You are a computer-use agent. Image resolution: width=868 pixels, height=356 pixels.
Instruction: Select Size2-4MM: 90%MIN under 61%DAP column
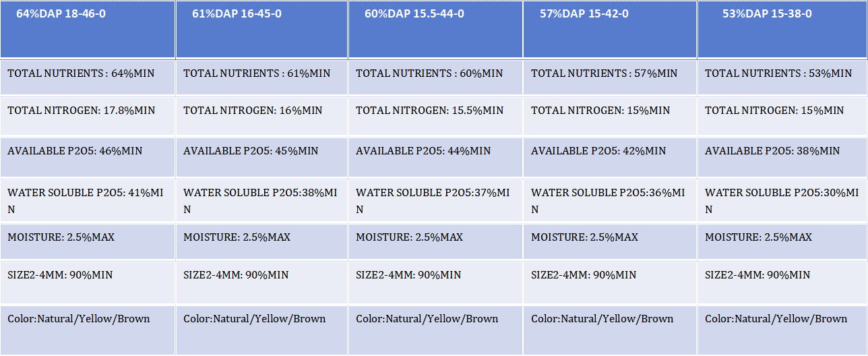(x=261, y=282)
